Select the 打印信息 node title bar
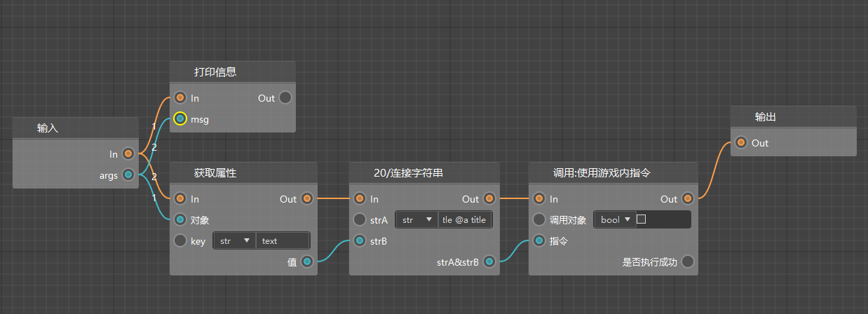 point(232,72)
